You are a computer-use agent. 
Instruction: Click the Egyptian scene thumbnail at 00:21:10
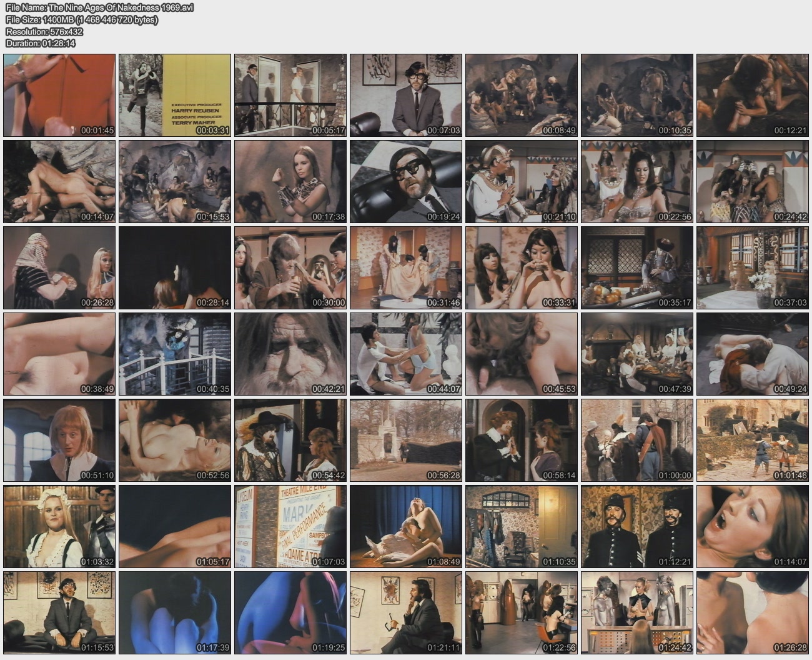pyautogui.click(x=522, y=181)
